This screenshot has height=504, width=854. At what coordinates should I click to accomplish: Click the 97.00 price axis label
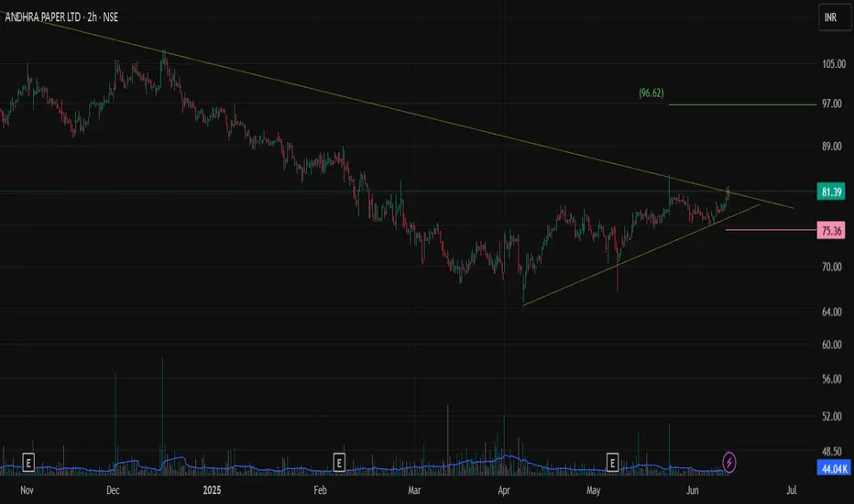(x=832, y=104)
